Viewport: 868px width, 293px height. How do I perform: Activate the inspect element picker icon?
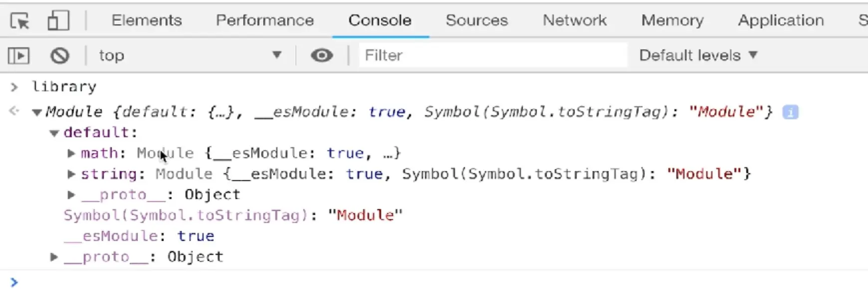coord(20,21)
